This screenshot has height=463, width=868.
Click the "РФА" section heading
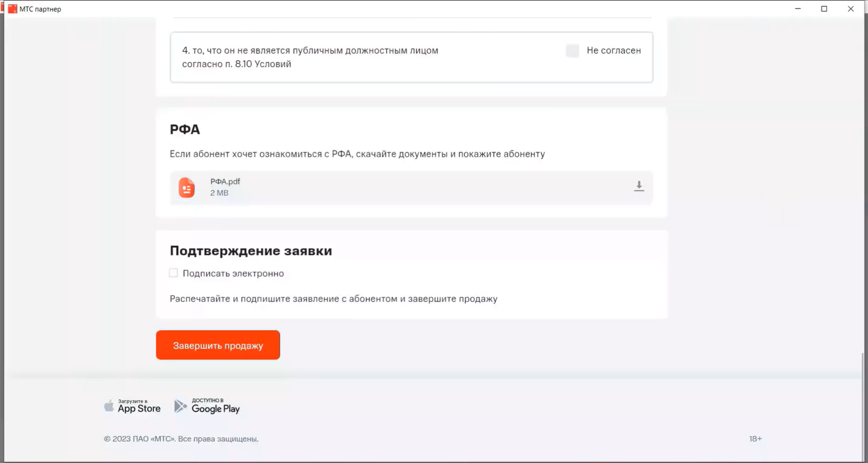click(x=185, y=129)
